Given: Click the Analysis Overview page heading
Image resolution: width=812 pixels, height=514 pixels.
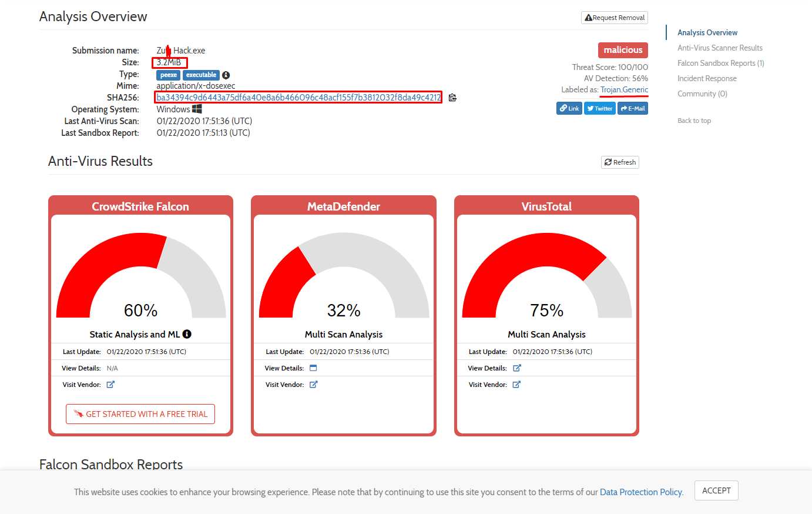Looking at the screenshot, I should coord(93,16).
